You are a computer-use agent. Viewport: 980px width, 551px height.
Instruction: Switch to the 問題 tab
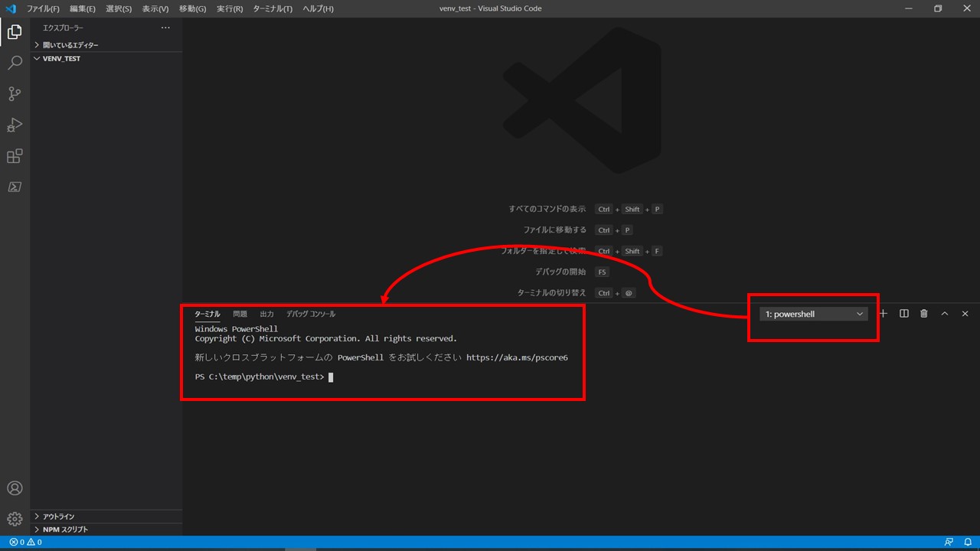coord(240,313)
